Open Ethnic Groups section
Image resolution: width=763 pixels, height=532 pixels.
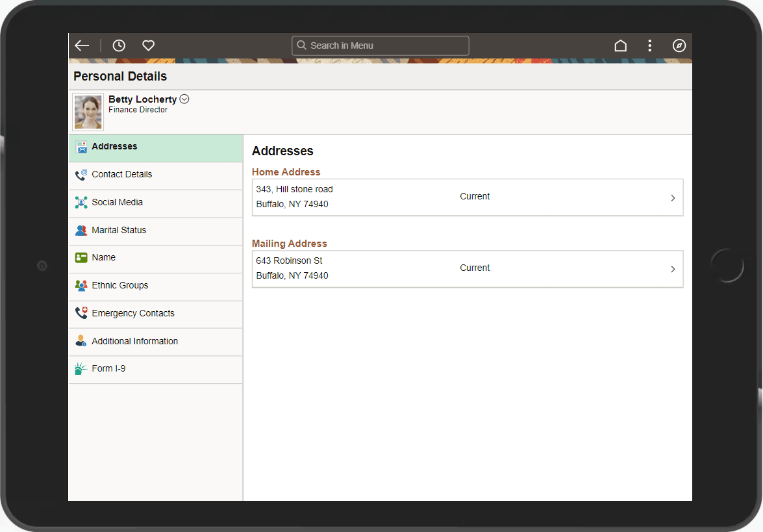(x=156, y=287)
